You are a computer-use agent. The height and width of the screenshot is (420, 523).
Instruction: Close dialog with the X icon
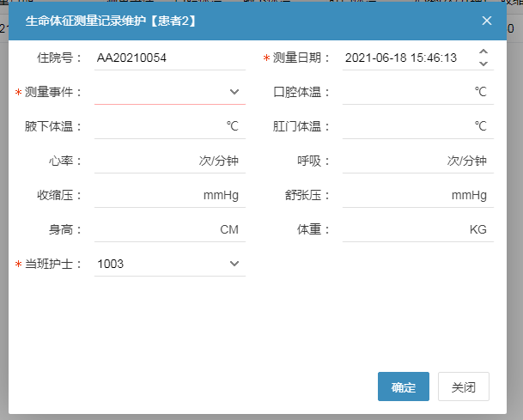click(487, 21)
